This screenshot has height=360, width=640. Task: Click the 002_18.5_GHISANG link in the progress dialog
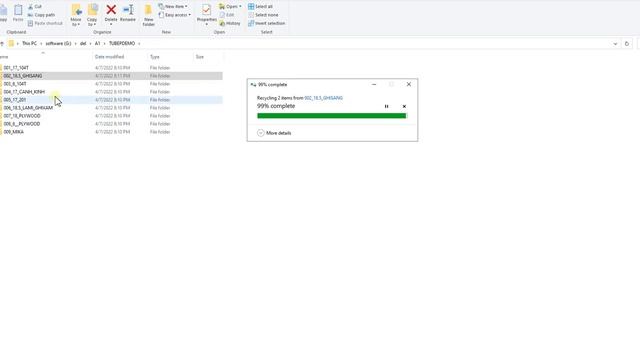click(x=323, y=98)
